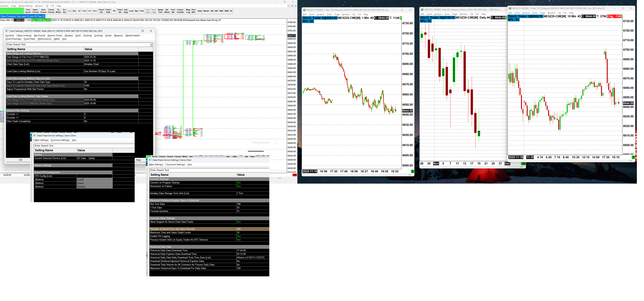Viewport: 644px width, 301px height.
Task: Click the Find Symb toolbar button
Action: tap(28, 11)
